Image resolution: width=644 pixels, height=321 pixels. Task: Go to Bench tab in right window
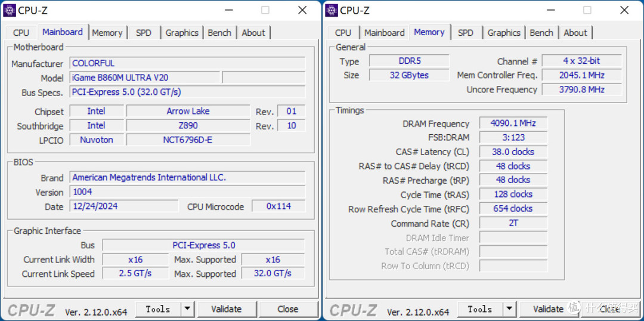[x=541, y=33]
